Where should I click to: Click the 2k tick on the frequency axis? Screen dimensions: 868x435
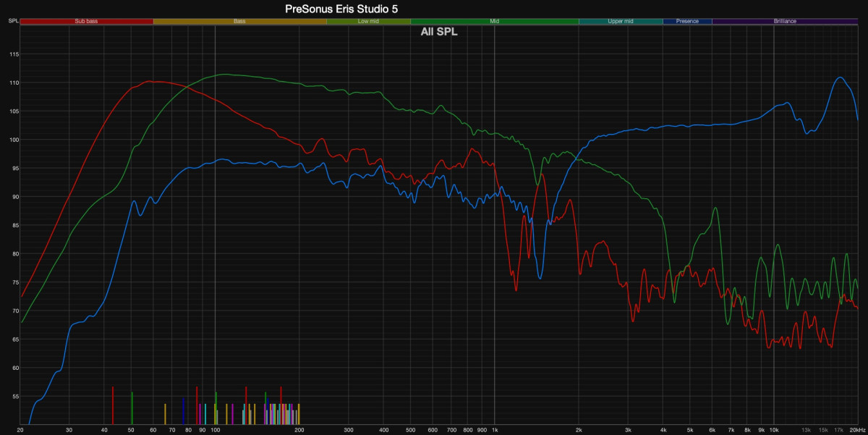coord(579,430)
